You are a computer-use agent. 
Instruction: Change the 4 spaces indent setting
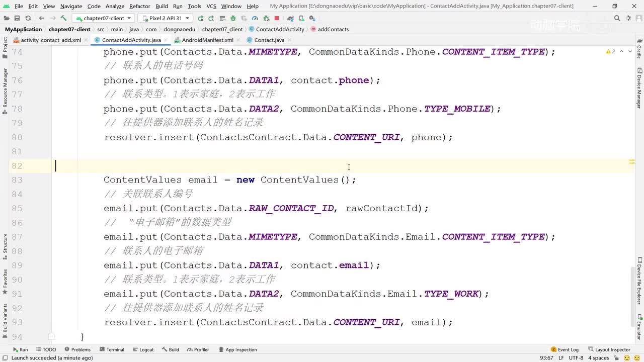pyautogui.click(x=599, y=358)
